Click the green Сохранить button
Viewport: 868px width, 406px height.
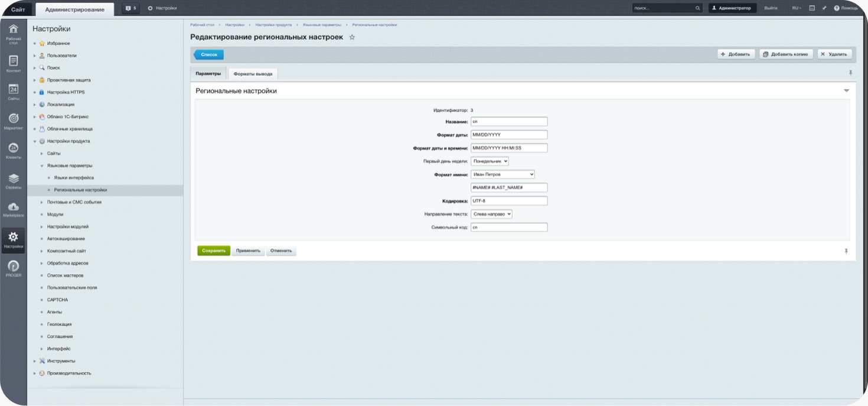click(x=214, y=251)
